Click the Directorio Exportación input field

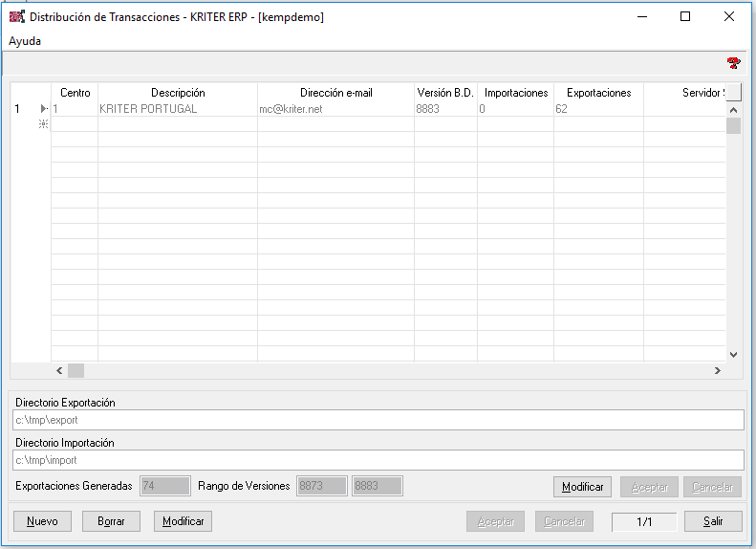(x=378, y=420)
